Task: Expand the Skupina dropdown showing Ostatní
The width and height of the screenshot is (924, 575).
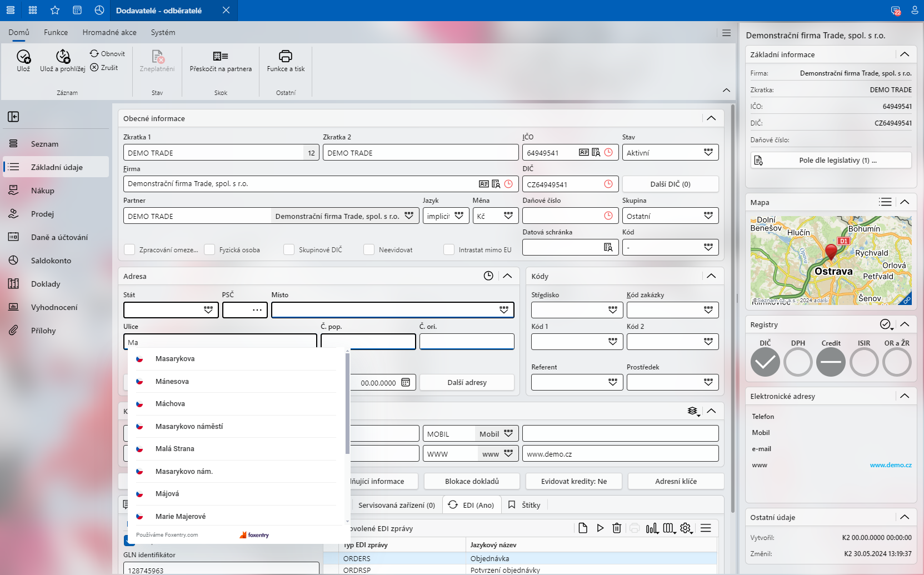Action: (708, 216)
